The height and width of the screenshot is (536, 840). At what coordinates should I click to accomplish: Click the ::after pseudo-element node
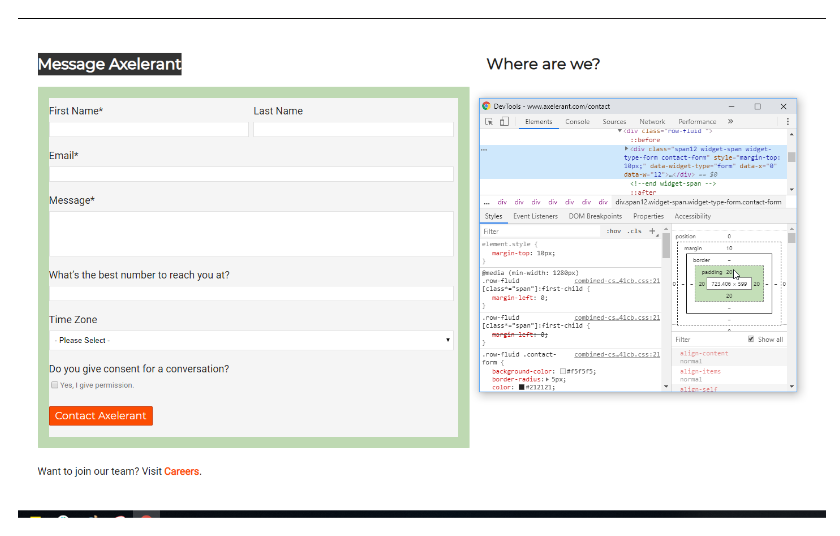[x=643, y=192]
